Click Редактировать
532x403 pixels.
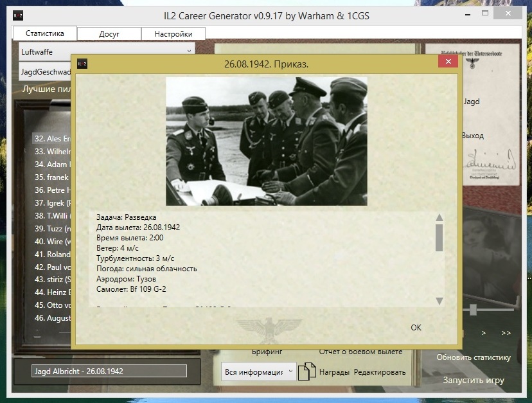(x=380, y=372)
